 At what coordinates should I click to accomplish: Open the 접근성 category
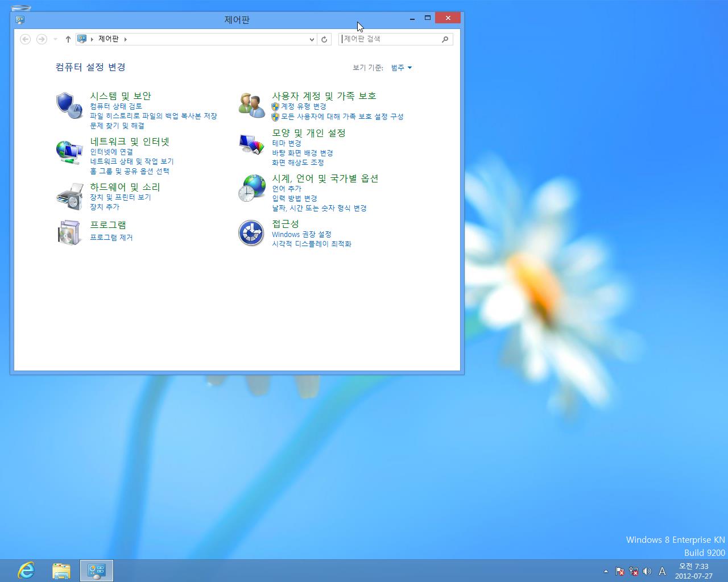pyautogui.click(x=286, y=224)
